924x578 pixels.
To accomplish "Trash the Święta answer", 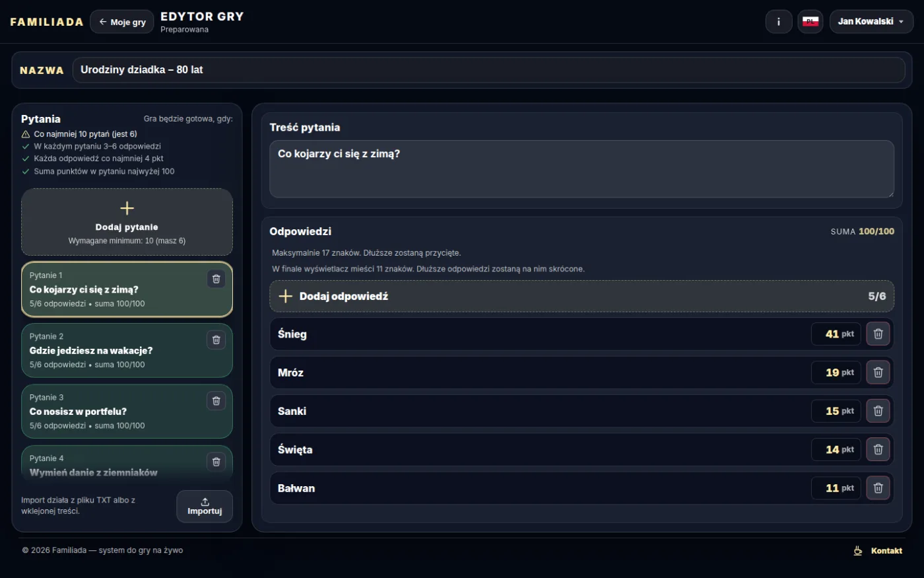I will [x=878, y=449].
